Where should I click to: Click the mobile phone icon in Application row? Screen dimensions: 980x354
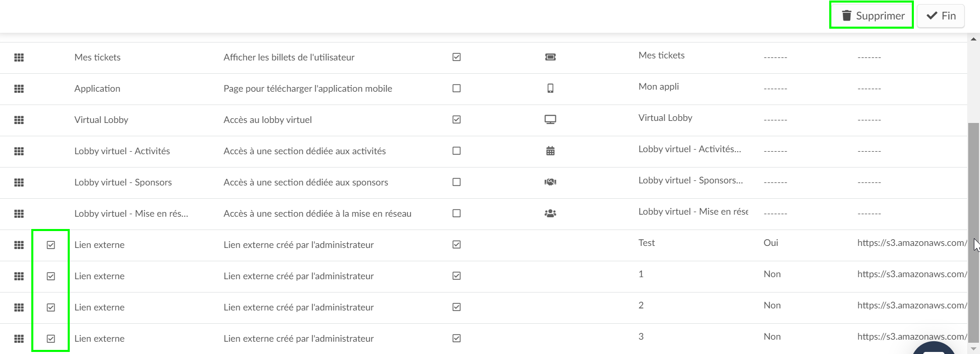point(550,88)
